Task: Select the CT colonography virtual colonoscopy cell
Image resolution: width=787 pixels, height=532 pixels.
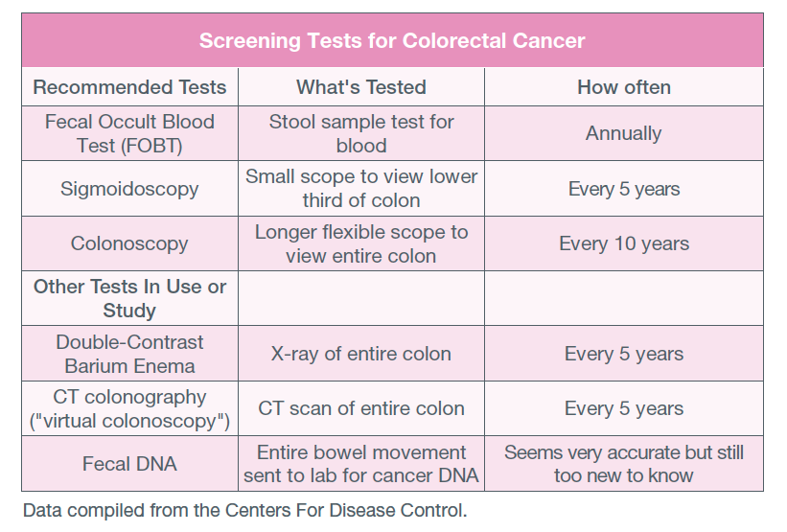Action: click(129, 408)
